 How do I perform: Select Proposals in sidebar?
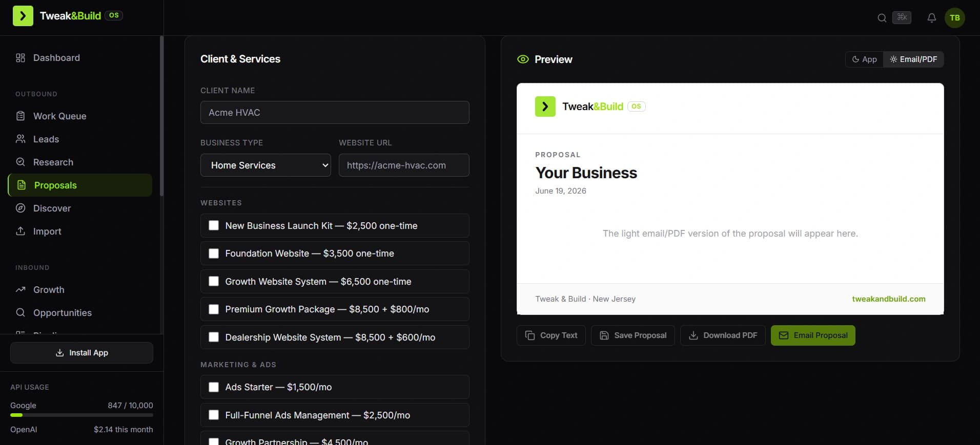[80, 185]
